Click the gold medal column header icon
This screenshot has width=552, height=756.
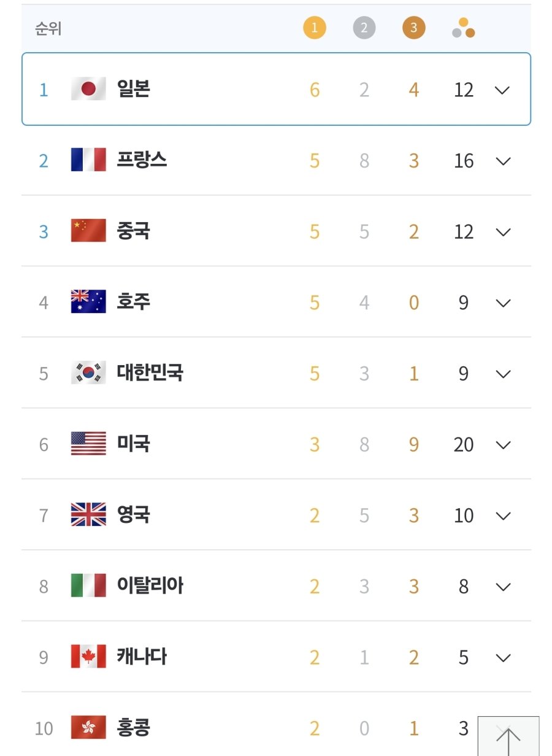(x=315, y=28)
